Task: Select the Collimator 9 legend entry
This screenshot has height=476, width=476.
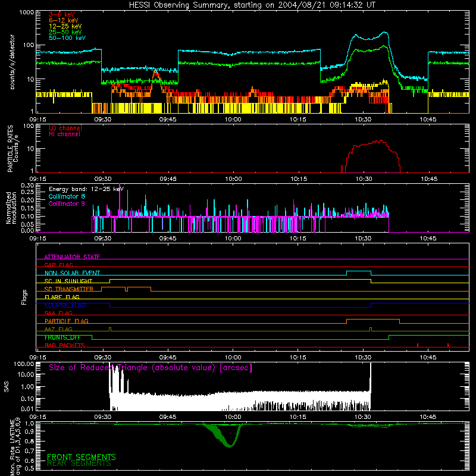Action: pos(67,203)
